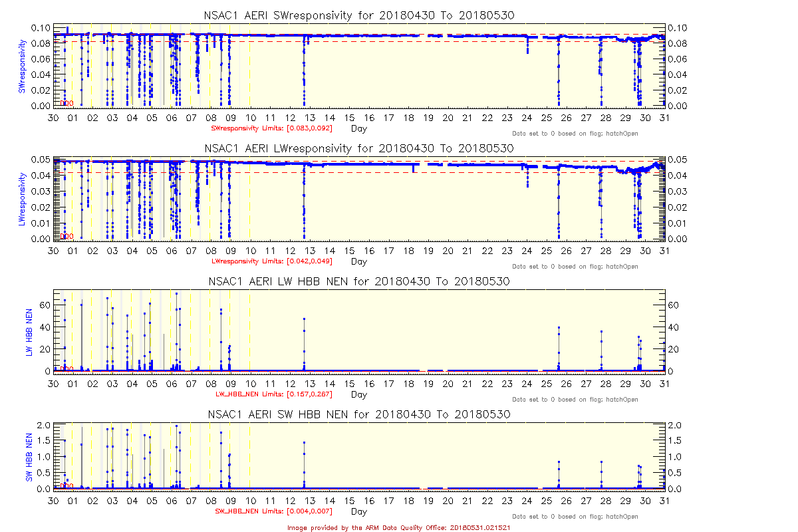Click hatchOpen flag note below LW HBB NEN plot
Viewport: 798px width, 532px height.
(575, 400)
